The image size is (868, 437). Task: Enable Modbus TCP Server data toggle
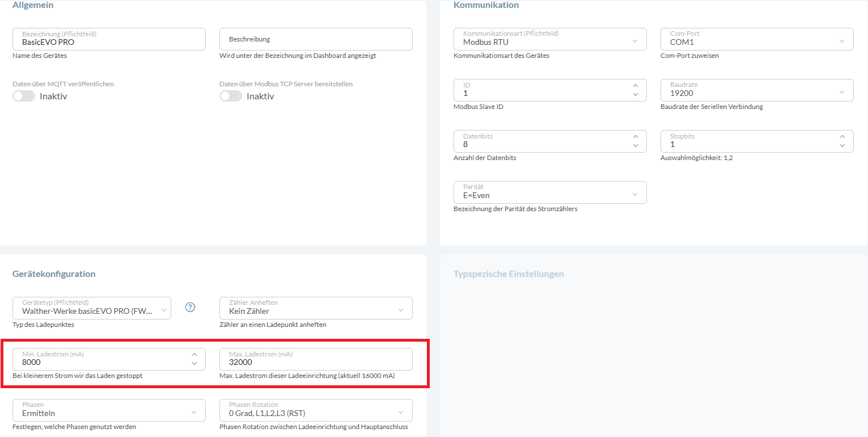[x=231, y=96]
